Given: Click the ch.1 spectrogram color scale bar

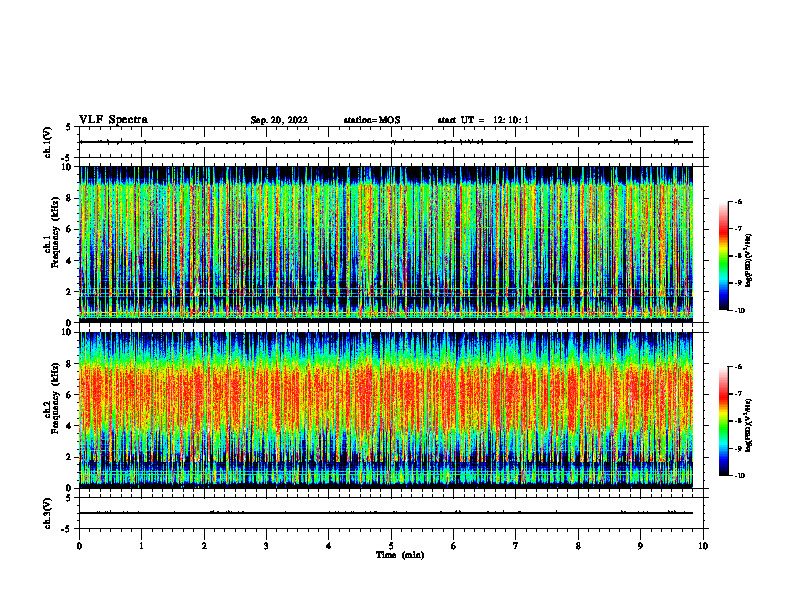Looking at the screenshot, I should [x=723, y=256].
